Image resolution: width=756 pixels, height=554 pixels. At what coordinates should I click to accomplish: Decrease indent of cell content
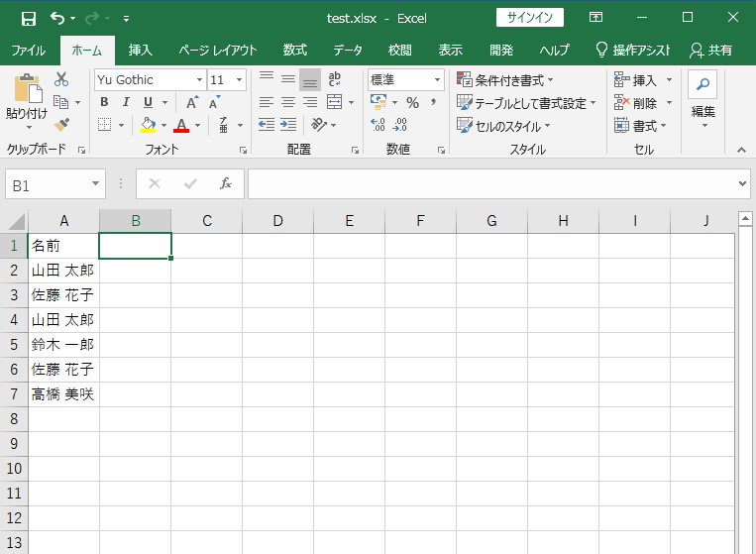point(267,125)
